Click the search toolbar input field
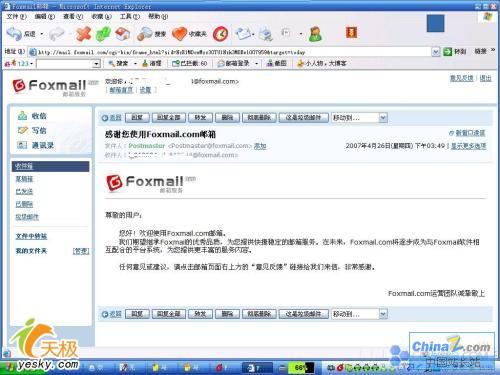Image resolution: width=500 pixels, height=375 pixels. (68, 63)
